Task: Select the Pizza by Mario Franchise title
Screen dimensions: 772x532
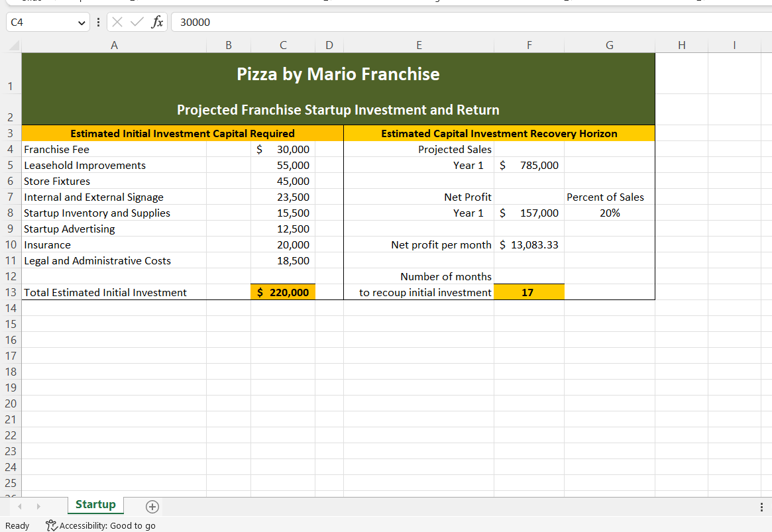Action: click(x=338, y=74)
